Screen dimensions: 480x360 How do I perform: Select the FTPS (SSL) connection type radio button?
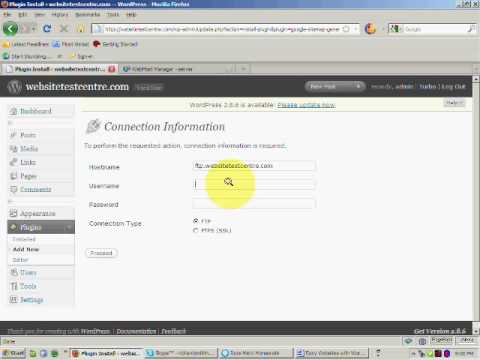(x=196, y=230)
